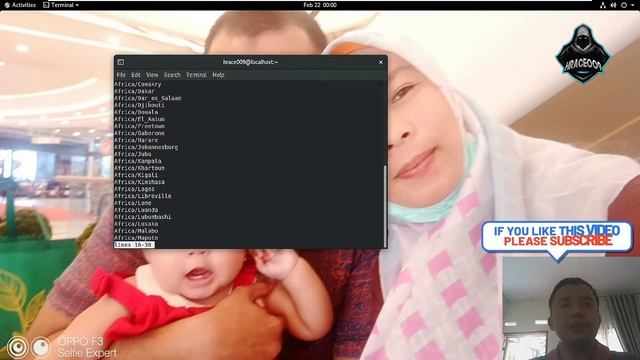Open the Activities overview
Viewport: 640px width, 360px height.
pyautogui.click(x=20, y=5)
